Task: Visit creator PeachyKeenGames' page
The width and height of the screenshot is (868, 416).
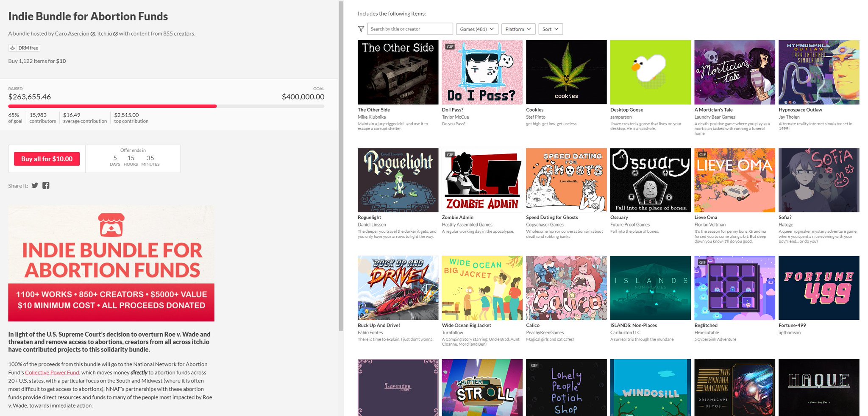Action: pyautogui.click(x=545, y=332)
